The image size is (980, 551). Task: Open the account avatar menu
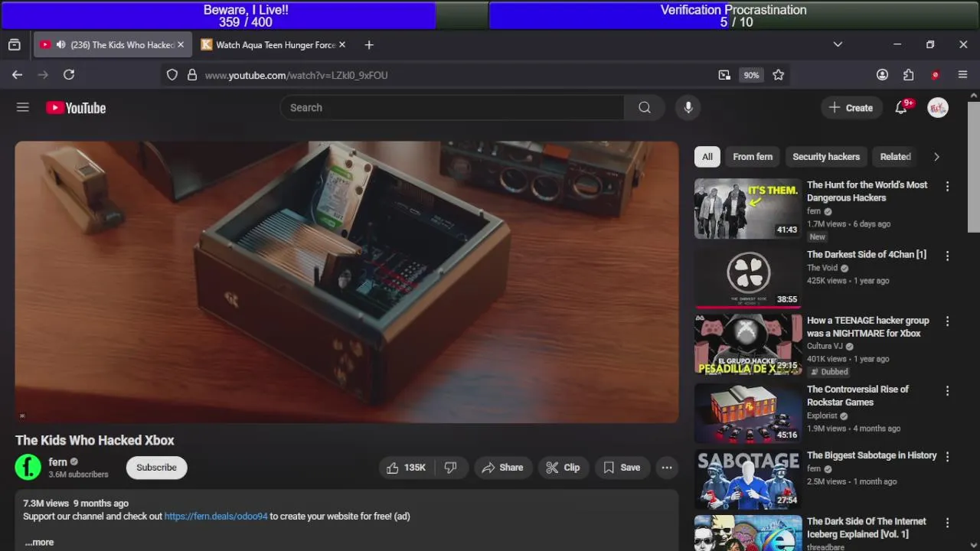pos(938,108)
